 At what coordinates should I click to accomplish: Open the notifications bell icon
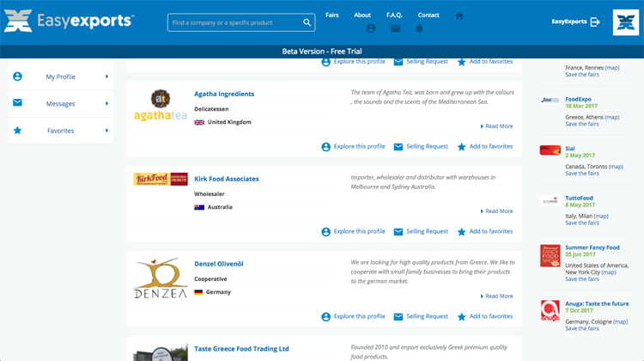[x=419, y=28]
